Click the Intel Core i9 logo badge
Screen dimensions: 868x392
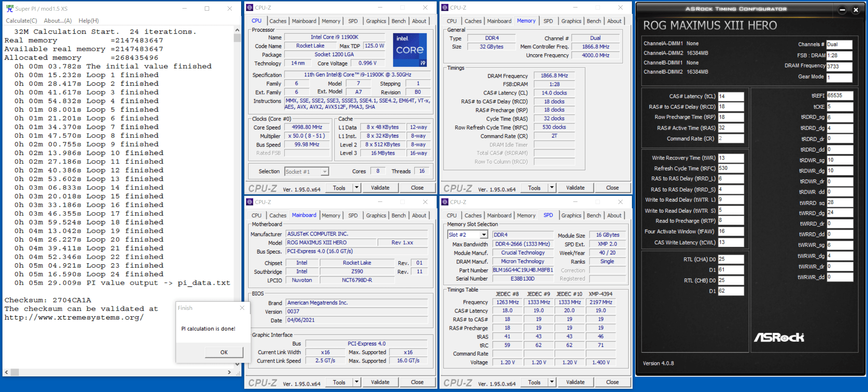tap(410, 50)
